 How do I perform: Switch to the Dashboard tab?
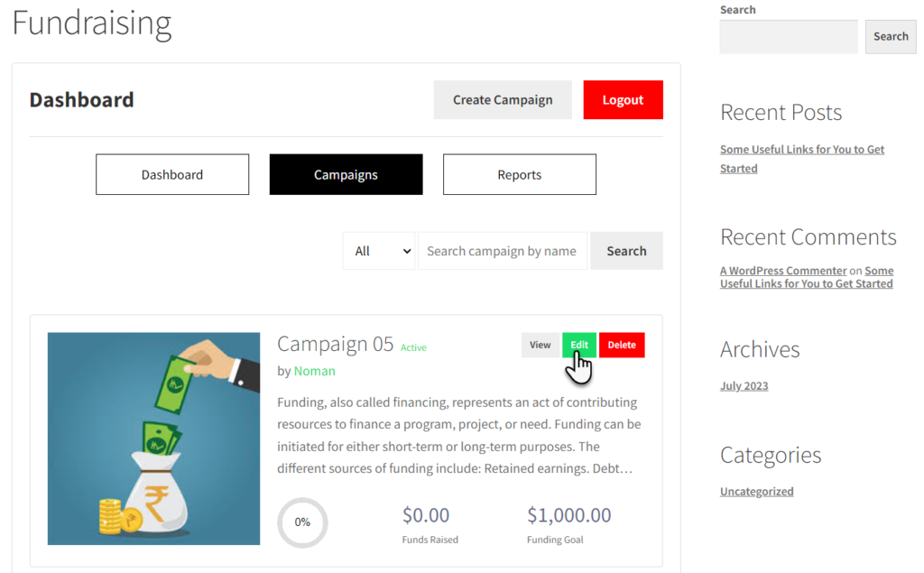coord(172,174)
